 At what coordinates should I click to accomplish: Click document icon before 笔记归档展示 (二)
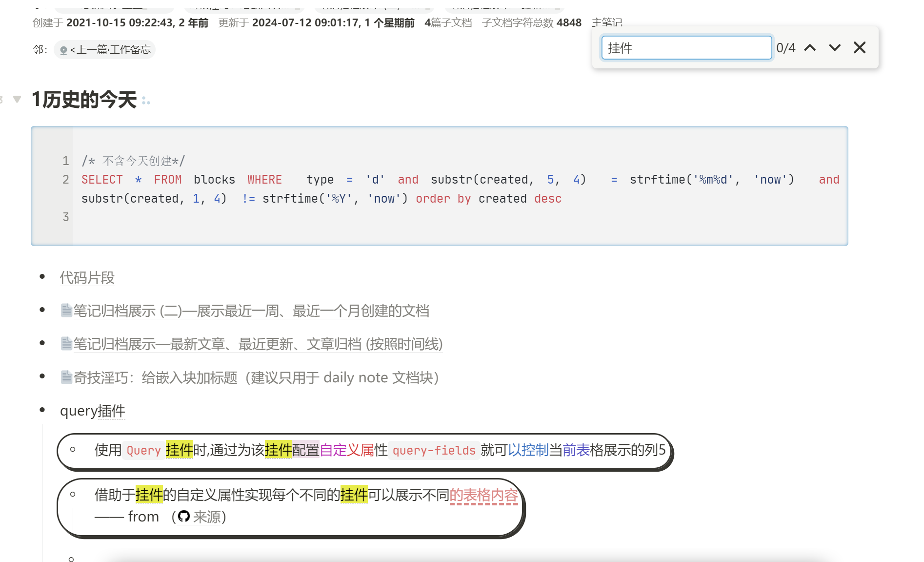pos(66,311)
